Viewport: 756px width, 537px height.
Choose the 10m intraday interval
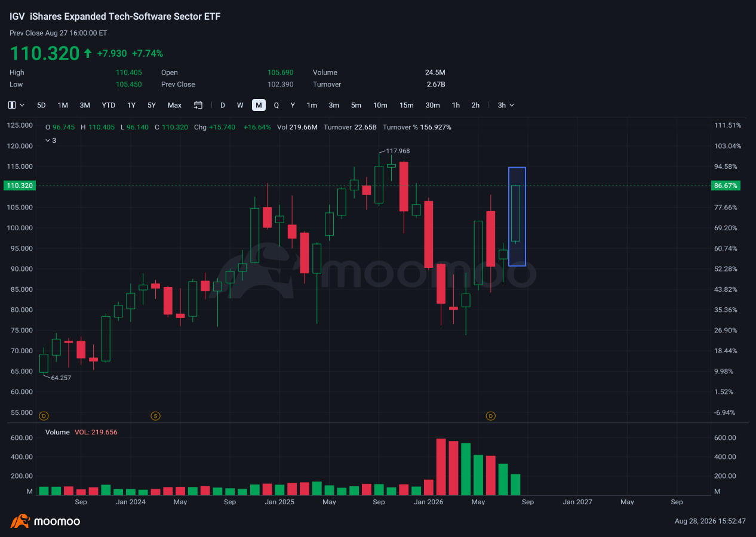click(x=380, y=105)
